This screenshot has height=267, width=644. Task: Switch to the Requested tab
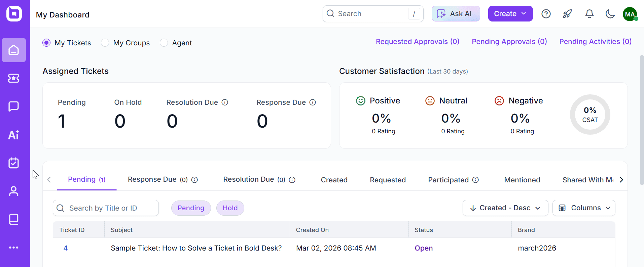(388, 180)
